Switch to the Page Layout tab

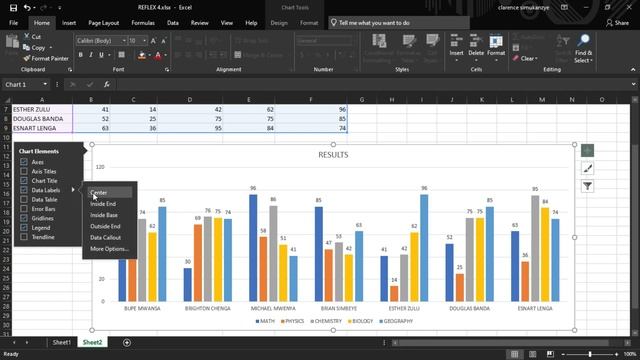(x=104, y=23)
